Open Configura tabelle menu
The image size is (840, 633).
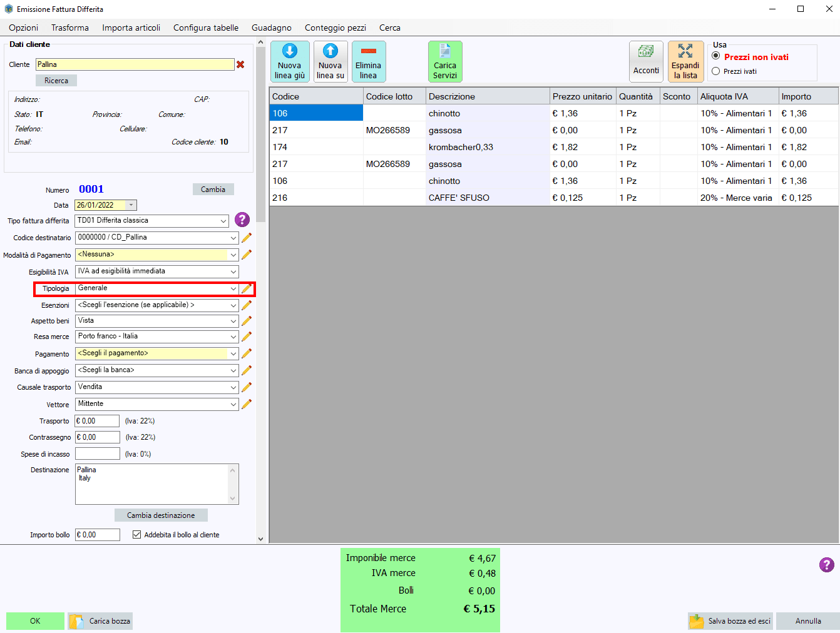coord(206,28)
